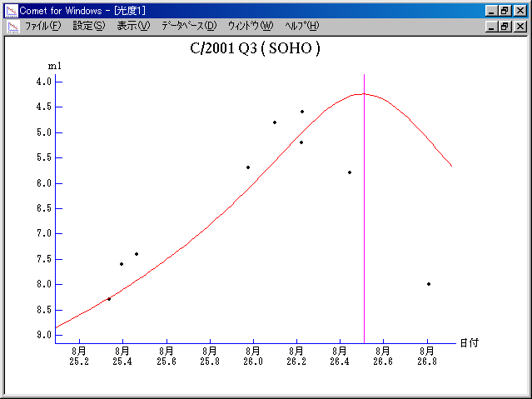
Task: Open the ウィンドウ(W) window menu
Action: tap(250, 26)
